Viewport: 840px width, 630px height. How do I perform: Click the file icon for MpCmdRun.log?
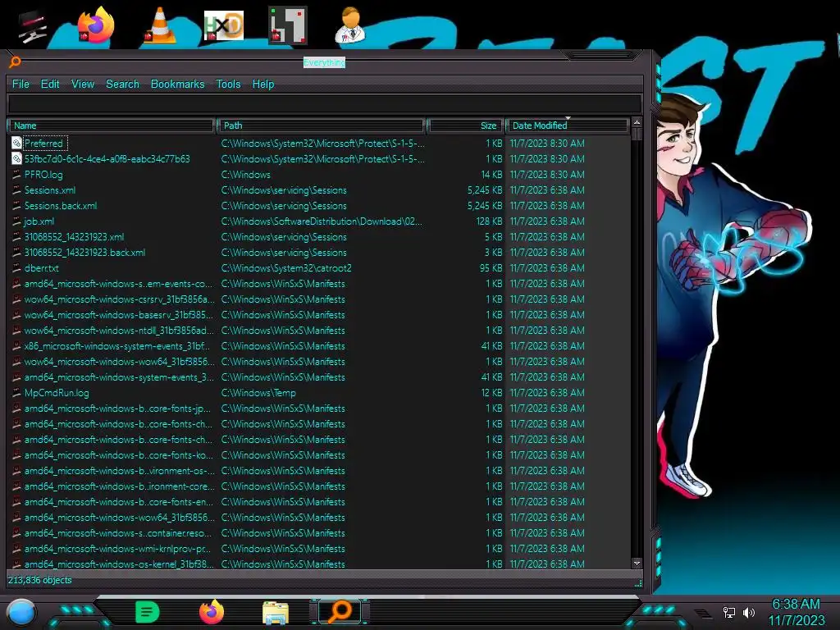tap(16, 393)
